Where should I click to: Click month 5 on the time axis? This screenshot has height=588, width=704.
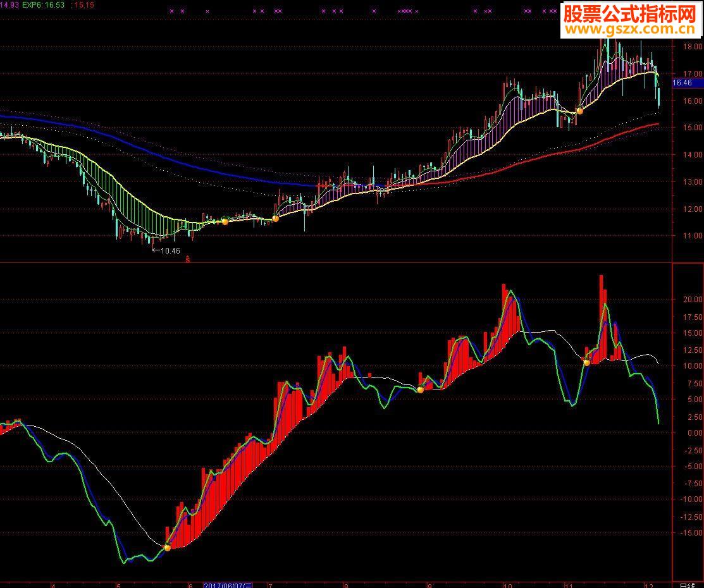tap(118, 585)
